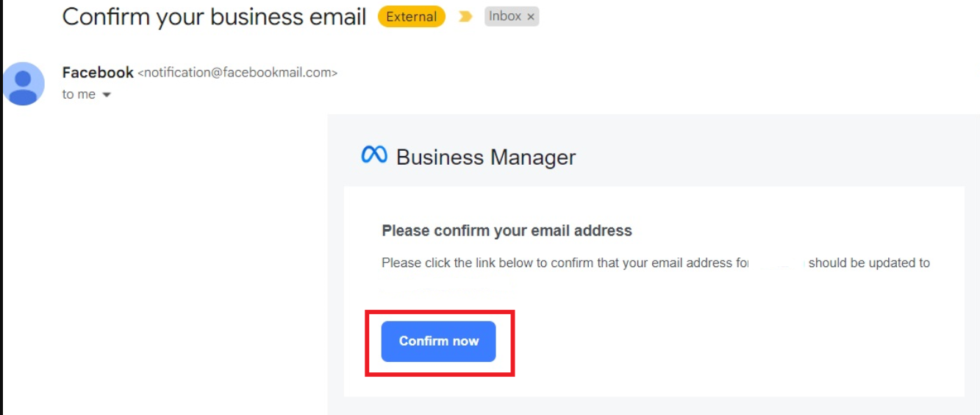This screenshot has width=980, height=415.
Task: Click the notification@facebookmail.com sender address
Action: [237, 73]
